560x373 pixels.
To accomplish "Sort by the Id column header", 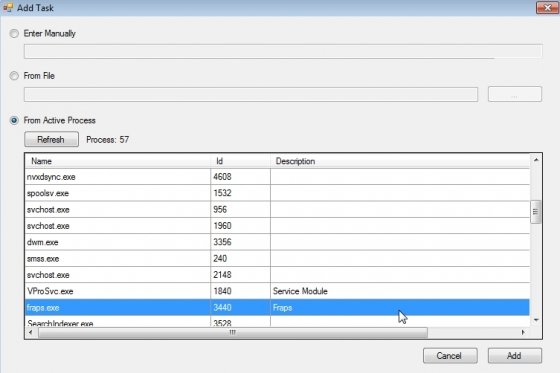I will (240, 161).
